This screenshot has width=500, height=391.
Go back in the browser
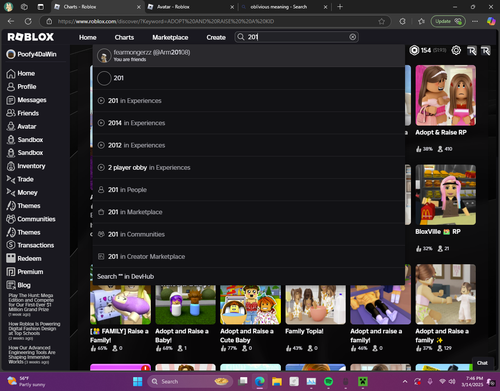click(11, 21)
